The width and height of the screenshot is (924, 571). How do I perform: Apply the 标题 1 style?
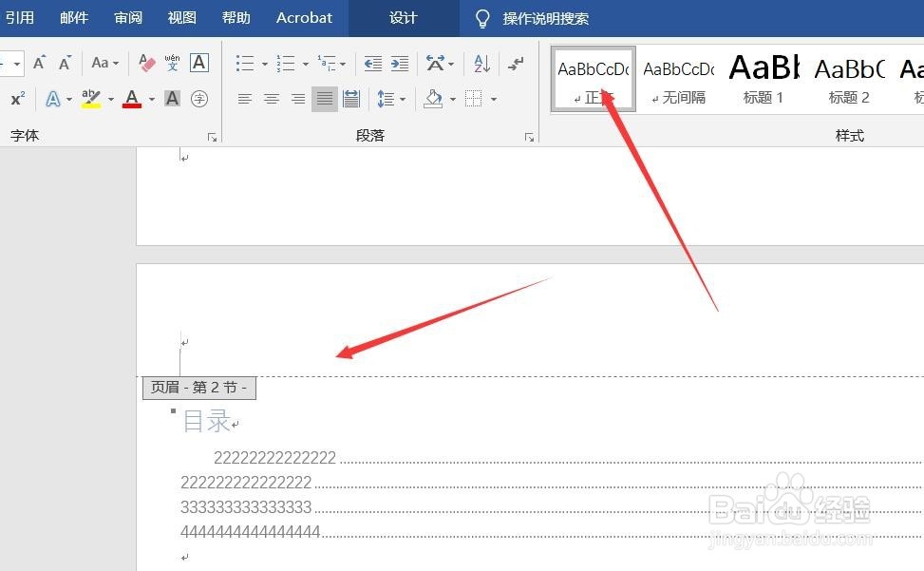click(x=763, y=78)
